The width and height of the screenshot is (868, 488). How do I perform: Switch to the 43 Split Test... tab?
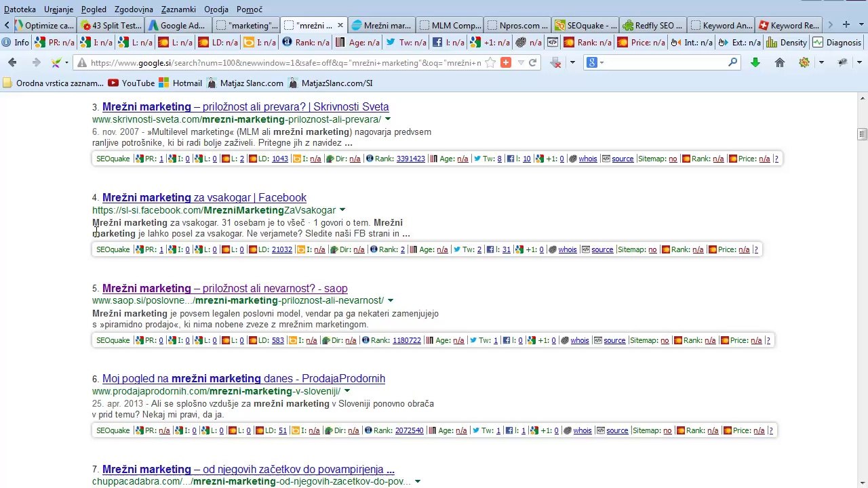coord(111,25)
